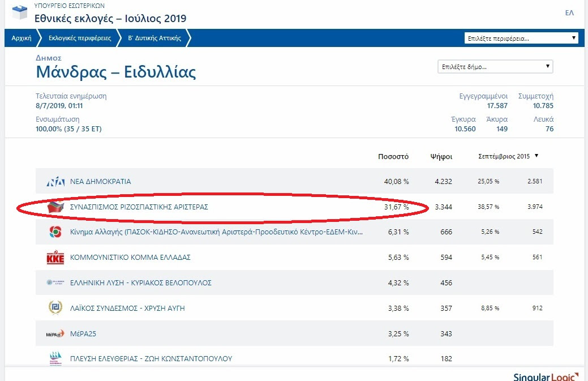Image resolution: width=588 pixels, height=381 pixels.
Task: Click the blank ballots value 76
Action: pyautogui.click(x=550, y=129)
